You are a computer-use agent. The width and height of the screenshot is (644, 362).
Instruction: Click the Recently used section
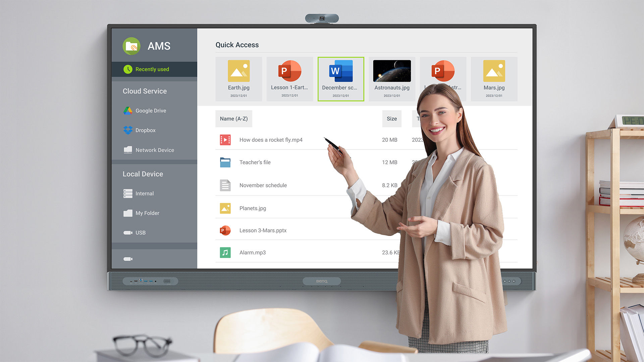click(x=153, y=68)
